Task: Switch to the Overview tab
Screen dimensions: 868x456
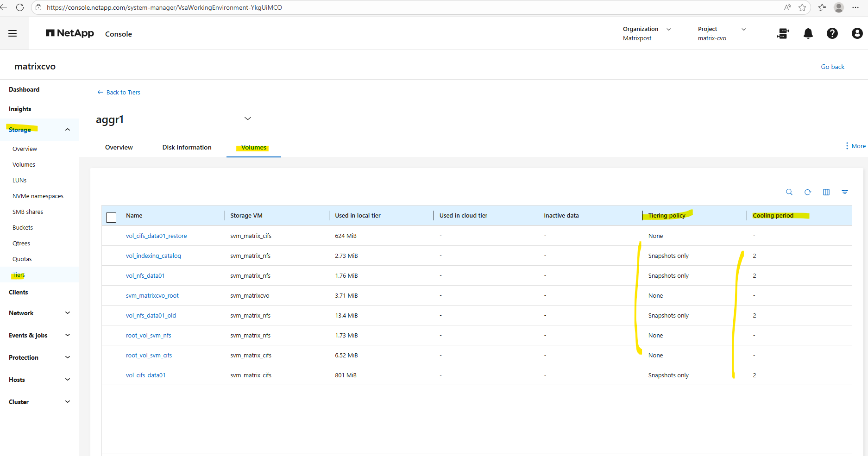Action: pyautogui.click(x=119, y=147)
